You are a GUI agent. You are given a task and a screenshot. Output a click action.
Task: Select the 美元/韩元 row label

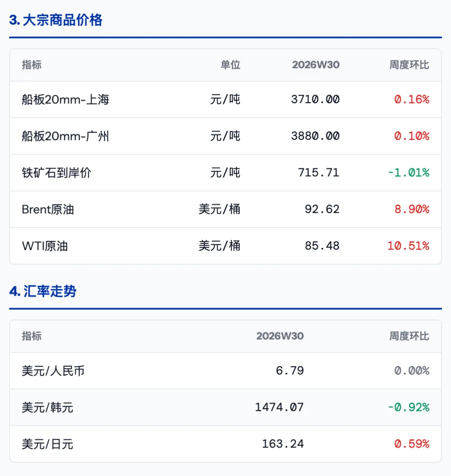(x=47, y=408)
